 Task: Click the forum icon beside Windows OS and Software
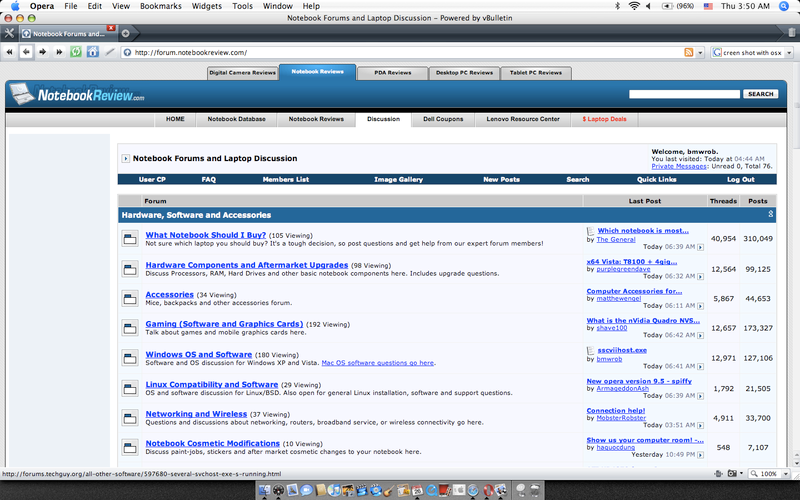(x=130, y=358)
